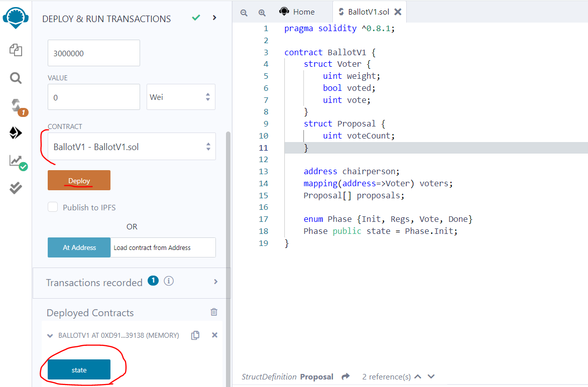The height and width of the screenshot is (387, 588).
Task: Jump to Proposal references with arrow icon
Action: click(x=346, y=376)
